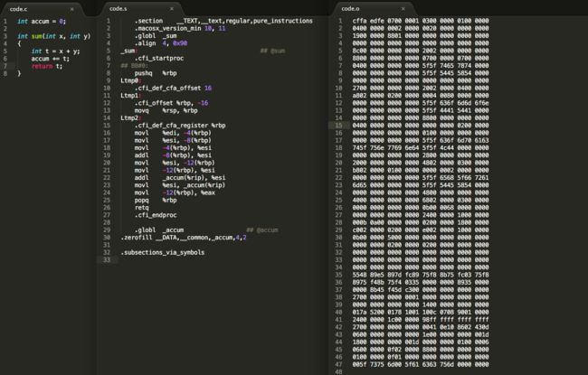Click hex line starting '8c00 0000'
Screen dimensions: 588x375
421,51
